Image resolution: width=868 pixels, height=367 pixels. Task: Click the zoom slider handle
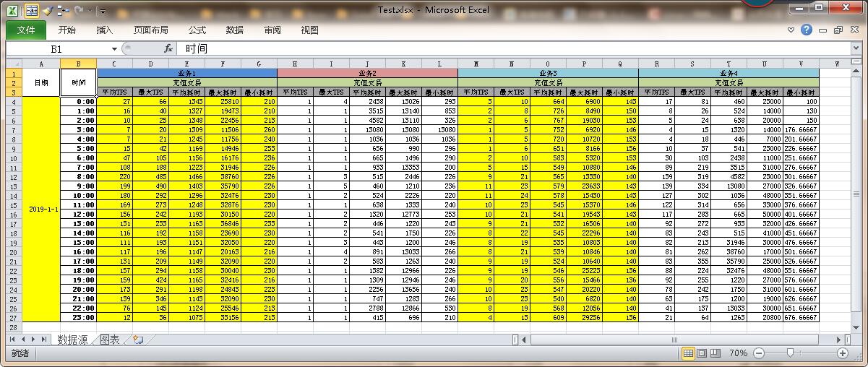[790, 353]
